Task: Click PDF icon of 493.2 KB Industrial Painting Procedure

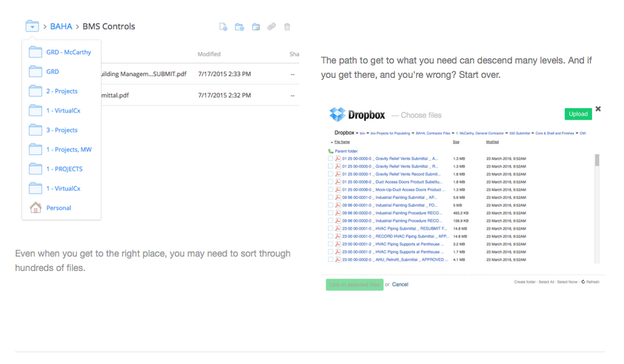Action: pyautogui.click(x=338, y=213)
